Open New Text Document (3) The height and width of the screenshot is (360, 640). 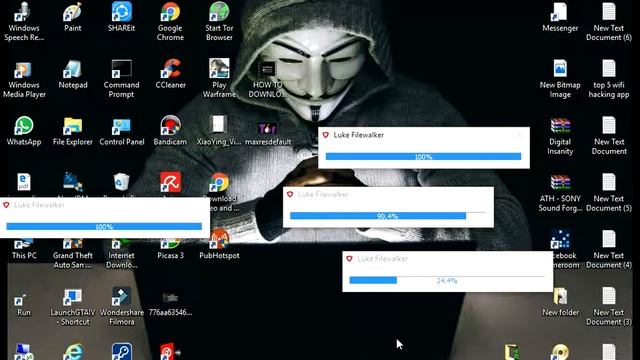609,306
